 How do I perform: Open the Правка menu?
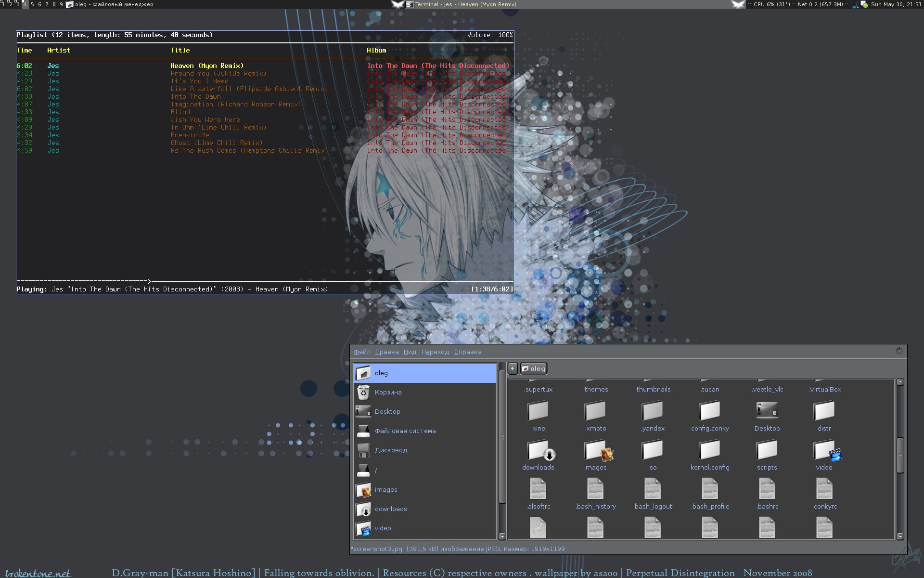387,352
